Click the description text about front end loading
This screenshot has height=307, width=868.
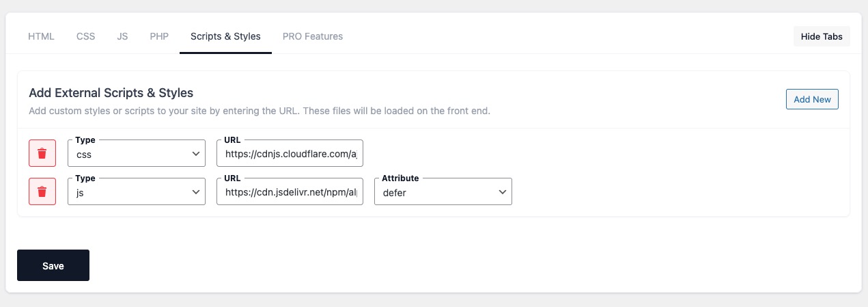(260, 110)
